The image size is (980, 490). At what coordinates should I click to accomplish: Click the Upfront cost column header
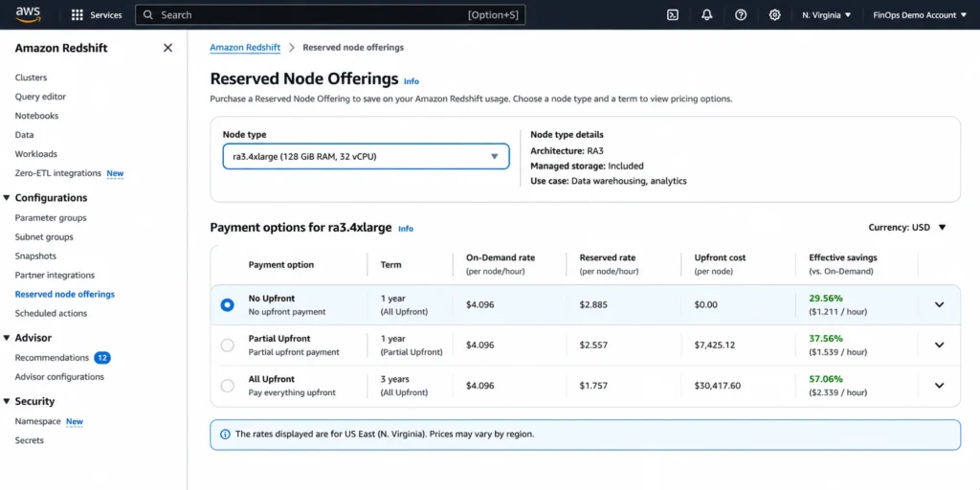720,264
